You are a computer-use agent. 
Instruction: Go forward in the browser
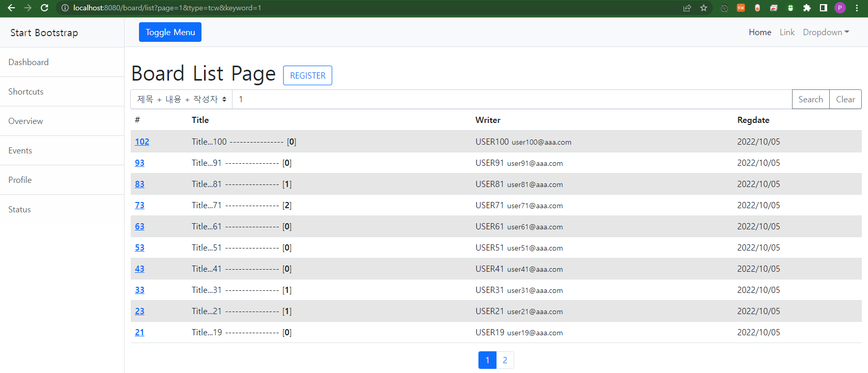(28, 8)
